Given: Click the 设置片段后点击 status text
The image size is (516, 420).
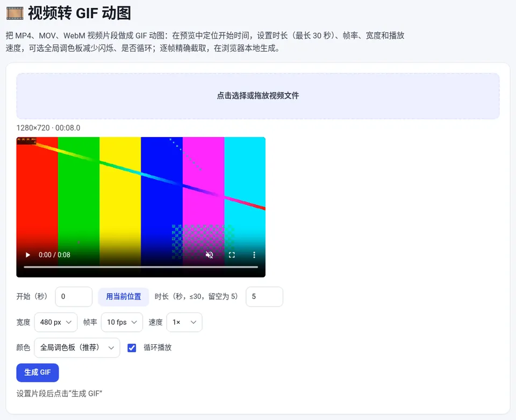Looking at the screenshot, I should [59, 394].
